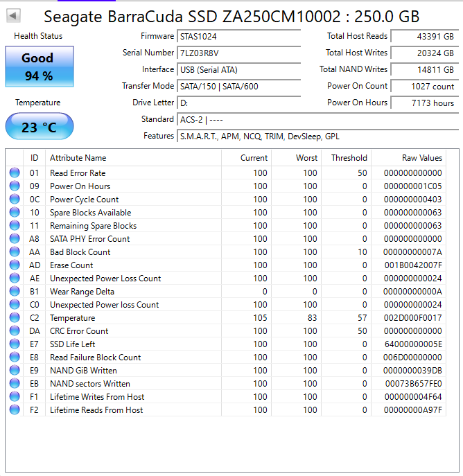The image size is (463, 476).
Task: Click the ID column header
Action: (x=34, y=158)
